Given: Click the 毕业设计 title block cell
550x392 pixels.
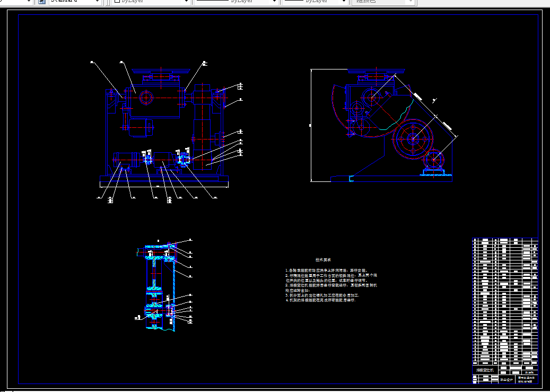Looking at the screenshot, I should [x=506, y=379].
